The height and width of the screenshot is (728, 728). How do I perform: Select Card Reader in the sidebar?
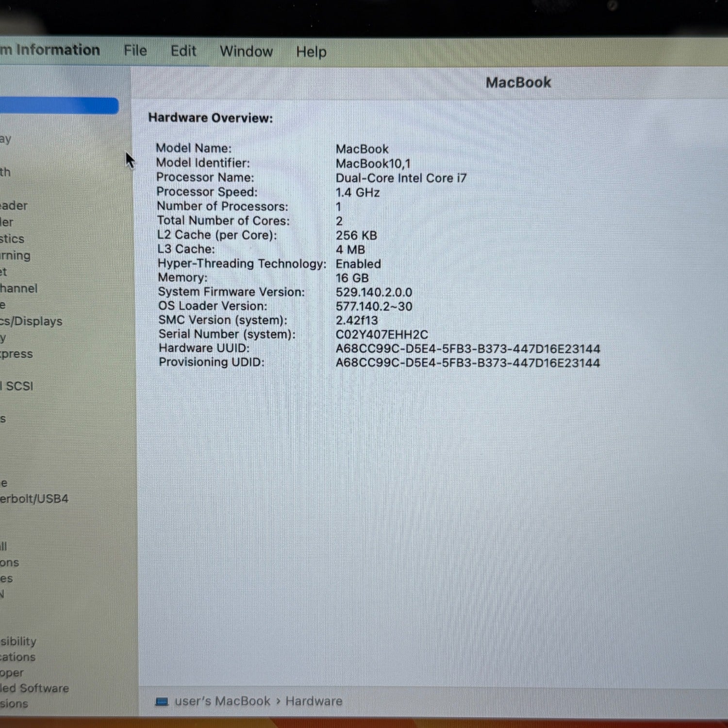coord(14,206)
